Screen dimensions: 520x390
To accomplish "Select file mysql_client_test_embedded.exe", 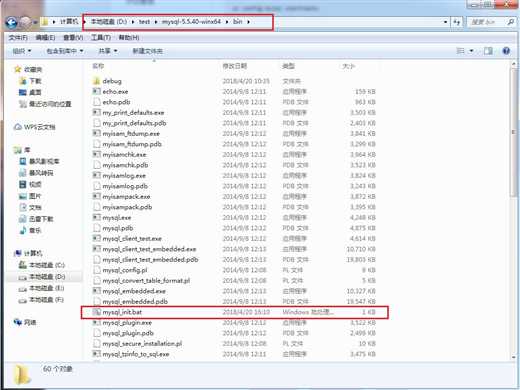I will pyautogui.click(x=149, y=249).
